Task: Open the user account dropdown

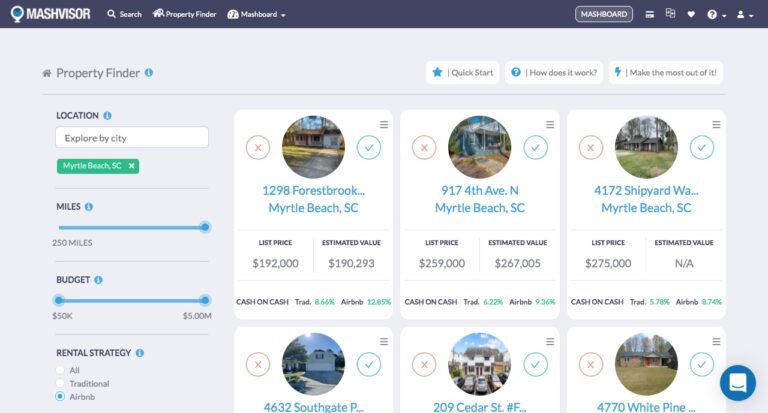Action: click(x=745, y=14)
